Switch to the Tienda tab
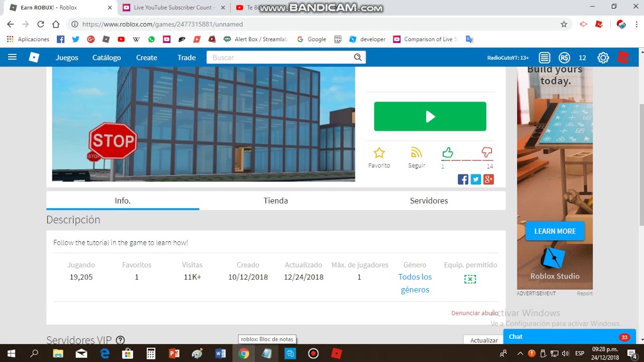 coord(276,201)
